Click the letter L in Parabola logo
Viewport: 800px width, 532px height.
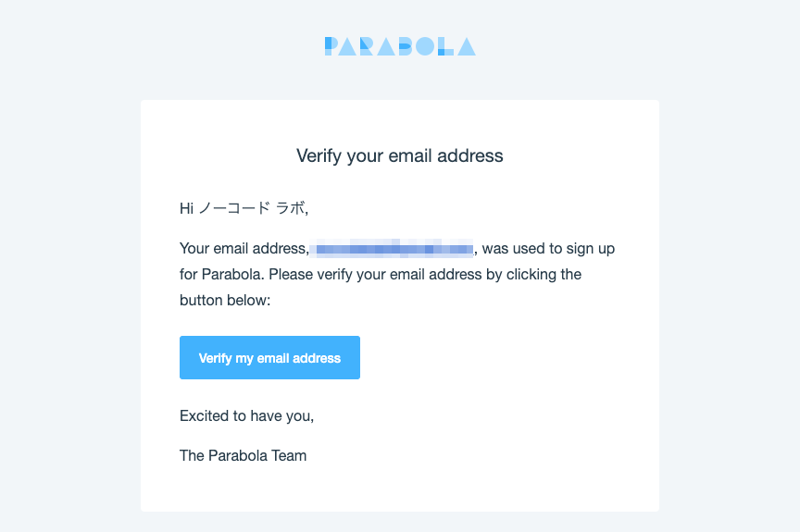click(x=445, y=46)
